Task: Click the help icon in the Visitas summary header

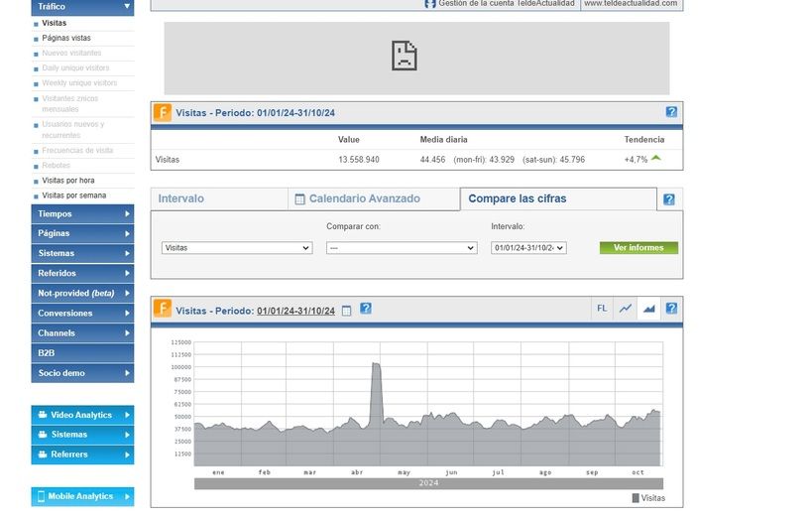Action: [671, 112]
